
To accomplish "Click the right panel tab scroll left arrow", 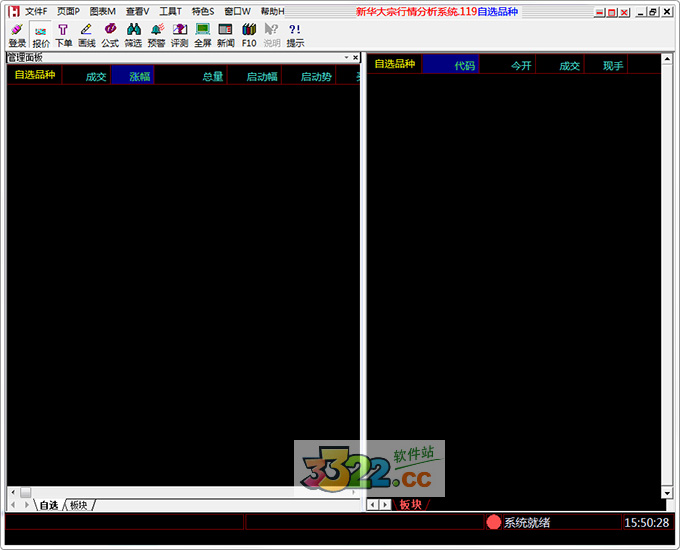I will 373,504.
